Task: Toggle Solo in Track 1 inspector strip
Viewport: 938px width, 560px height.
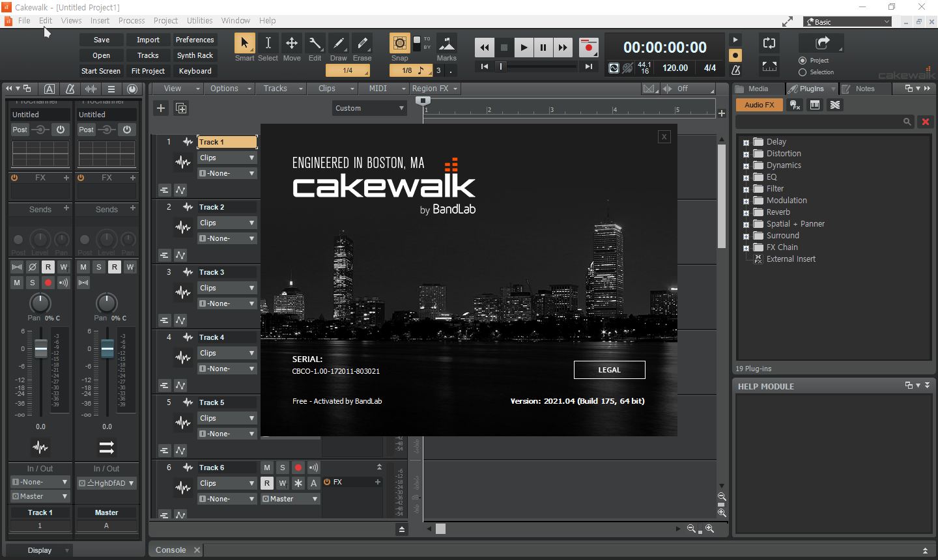Action: (33, 283)
